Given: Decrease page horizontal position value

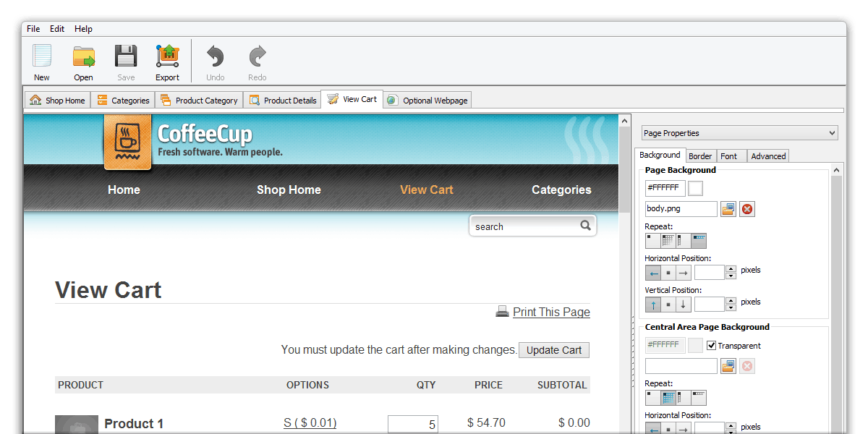Looking at the screenshot, I should (731, 276).
